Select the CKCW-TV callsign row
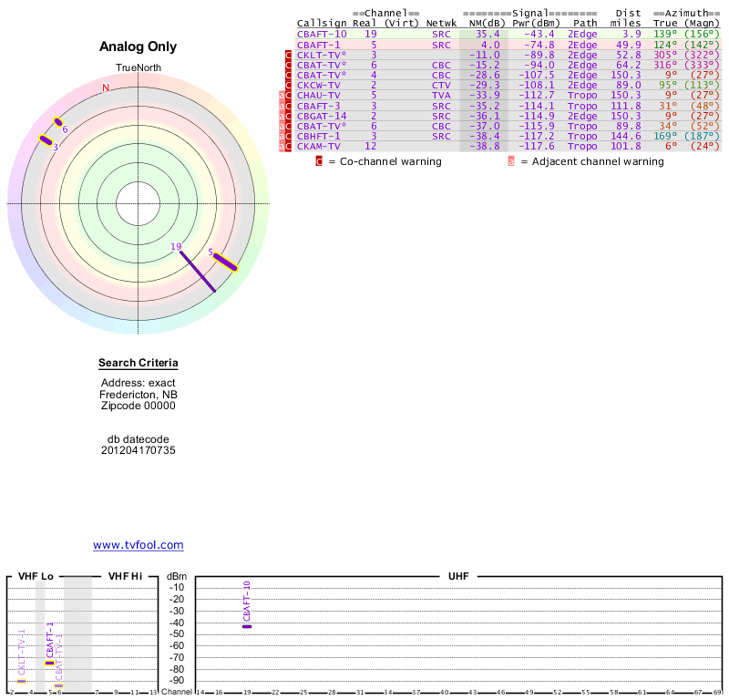 (x=318, y=85)
